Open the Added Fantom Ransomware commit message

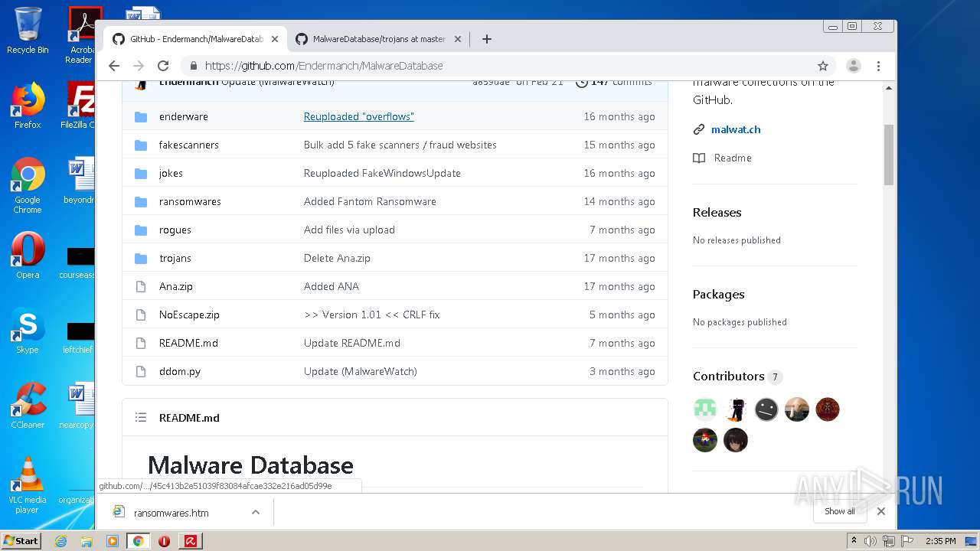tap(370, 201)
